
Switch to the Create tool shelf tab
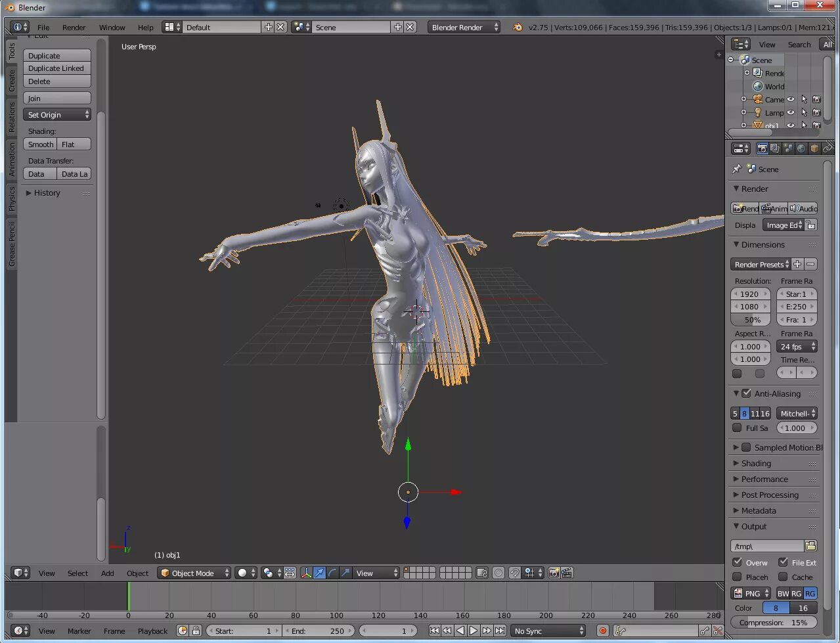tap(12, 81)
